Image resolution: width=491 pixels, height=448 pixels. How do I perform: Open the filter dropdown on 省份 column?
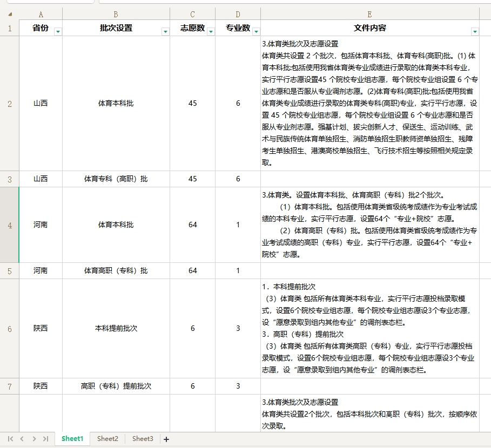(x=58, y=31)
